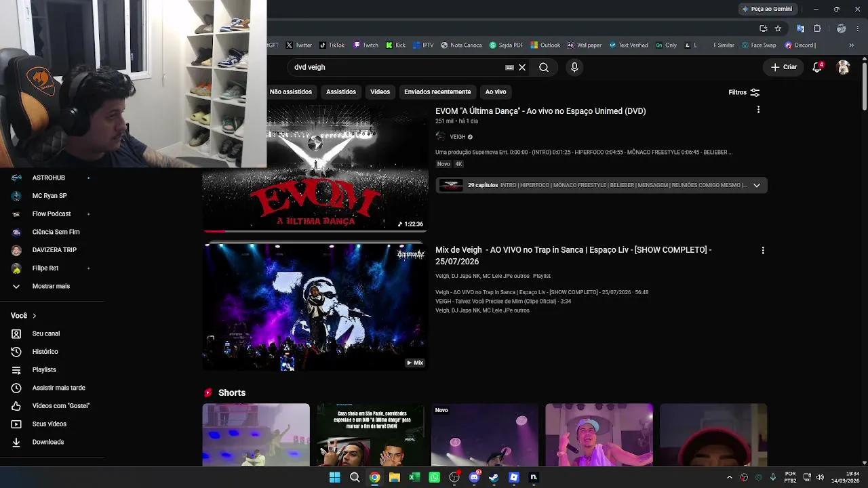The height and width of the screenshot is (488, 868).
Task: Open the Short labeled Novo
Action: (485, 435)
